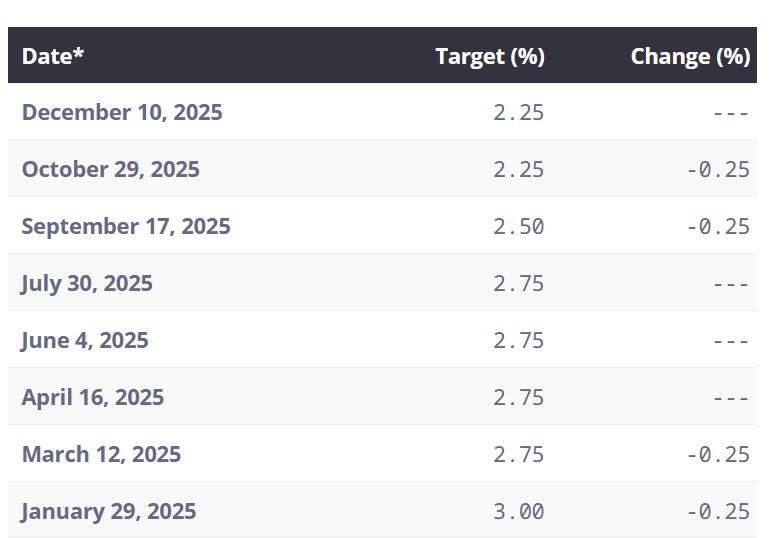Click the 3.00 target rate value

[x=519, y=512]
